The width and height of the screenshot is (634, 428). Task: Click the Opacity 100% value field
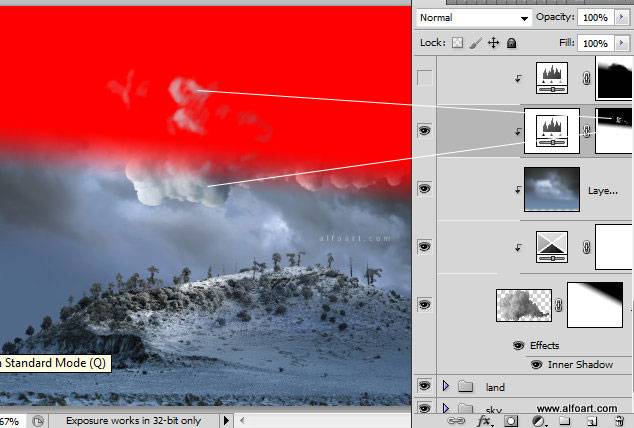(x=596, y=17)
